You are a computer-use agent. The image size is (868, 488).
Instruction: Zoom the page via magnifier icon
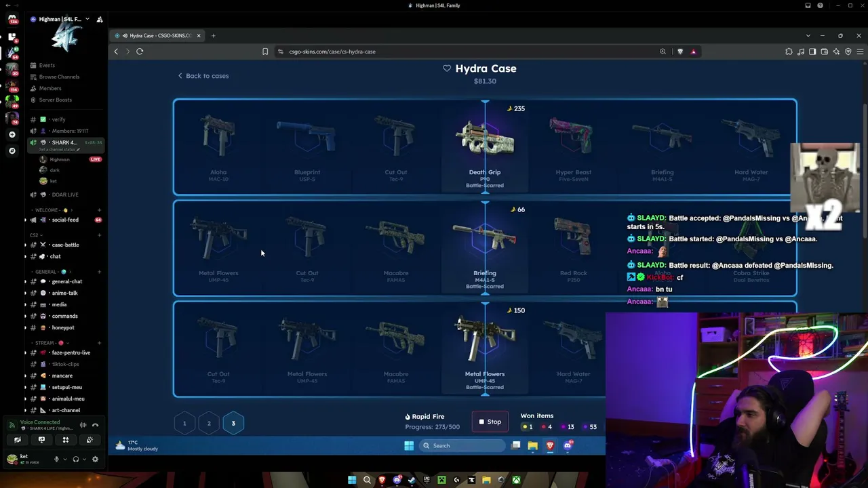click(x=663, y=52)
